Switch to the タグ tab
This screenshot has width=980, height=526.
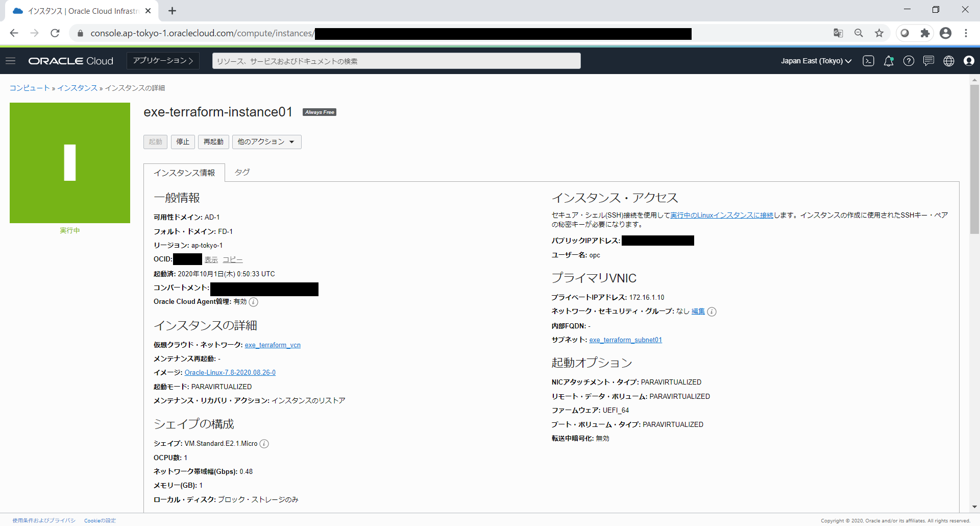(x=242, y=173)
